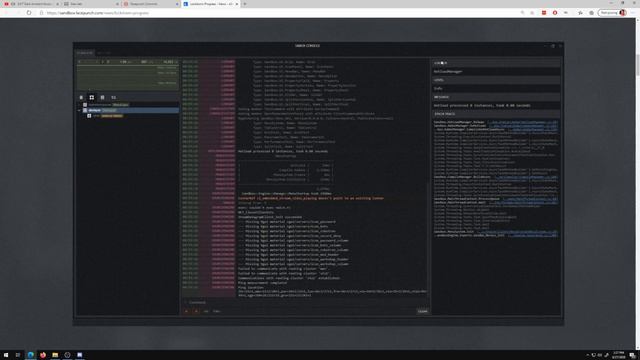This screenshot has height=360, width=640.
Task: Click the third icon in the hierarchy toolbar
Action: [x=102, y=98]
